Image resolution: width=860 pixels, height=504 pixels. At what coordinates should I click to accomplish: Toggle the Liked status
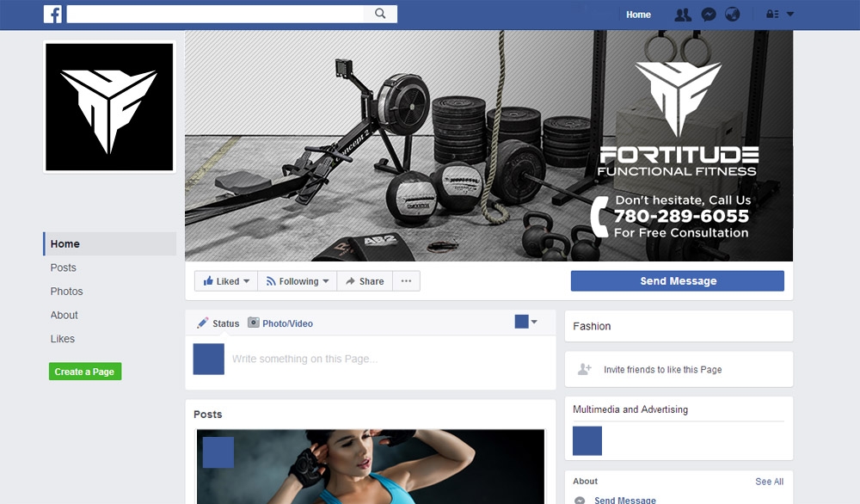tap(225, 280)
